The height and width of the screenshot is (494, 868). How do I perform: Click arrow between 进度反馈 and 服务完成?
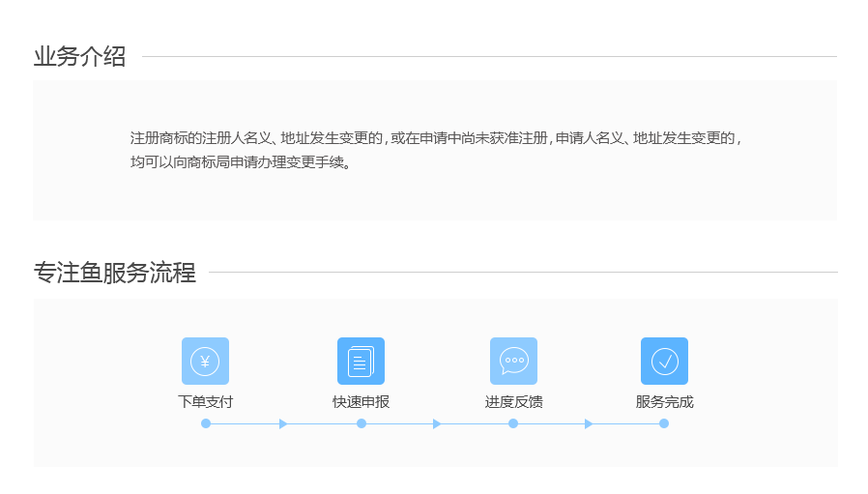click(589, 423)
